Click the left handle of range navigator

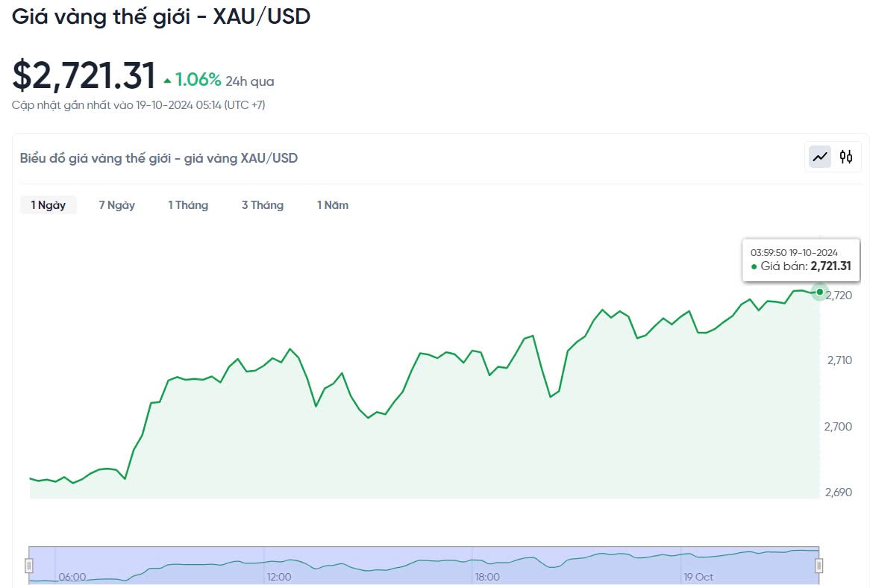pos(30,565)
